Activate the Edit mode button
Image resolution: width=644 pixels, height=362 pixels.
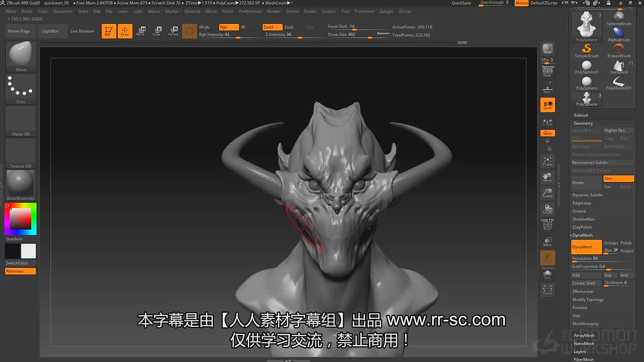(x=109, y=31)
